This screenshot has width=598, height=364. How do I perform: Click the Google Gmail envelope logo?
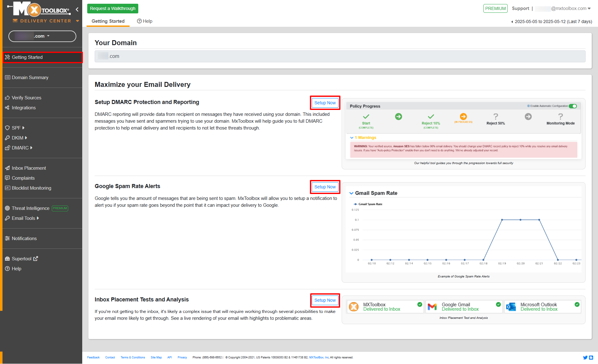pyautogui.click(x=432, y=307)
